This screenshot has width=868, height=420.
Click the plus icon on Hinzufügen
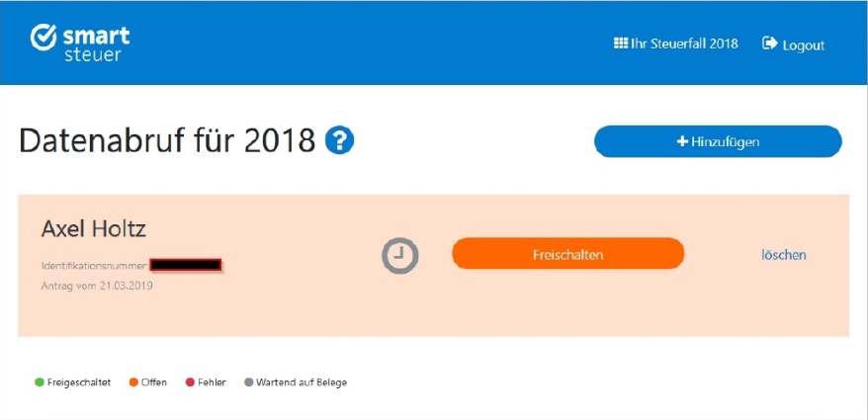[x=682, y=142]
